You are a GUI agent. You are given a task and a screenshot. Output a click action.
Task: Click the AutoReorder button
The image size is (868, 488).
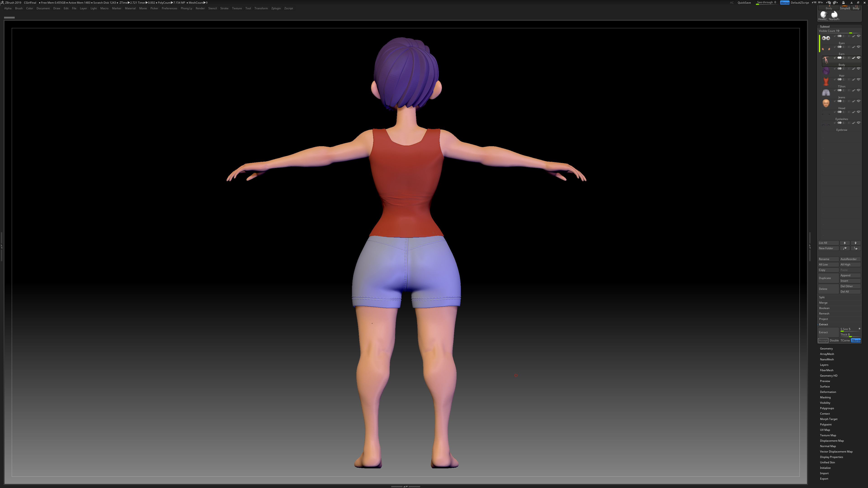[850, 259]
